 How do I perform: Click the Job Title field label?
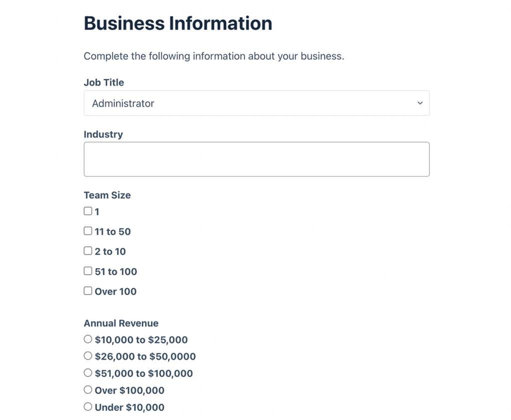tap(104, 82)
